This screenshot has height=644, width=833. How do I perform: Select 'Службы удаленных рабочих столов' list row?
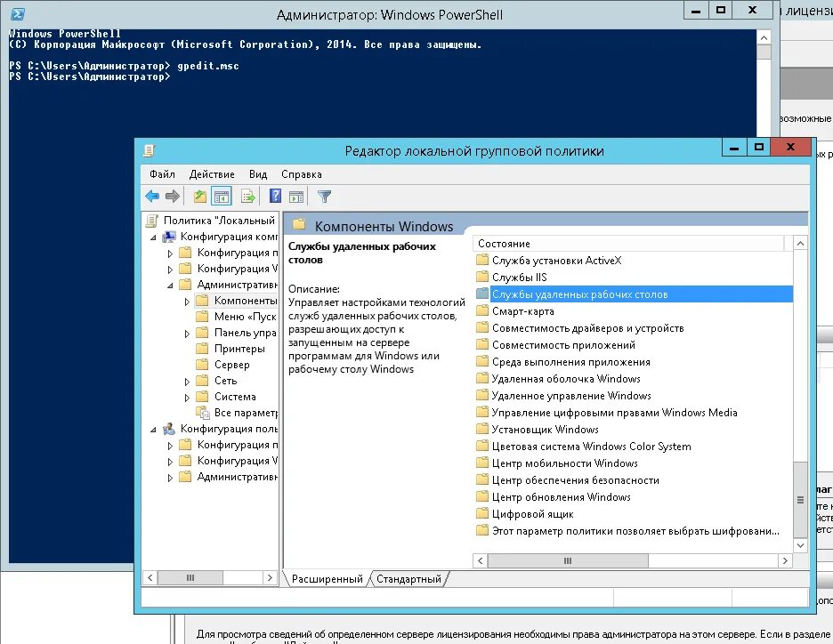(x=634, y=294)
